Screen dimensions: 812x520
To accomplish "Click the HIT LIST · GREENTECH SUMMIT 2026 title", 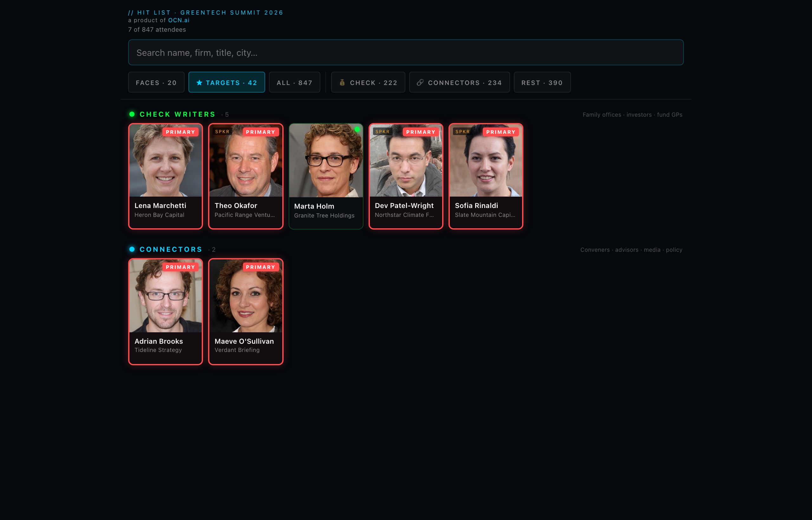I will pyautogui.click(x=206, y=12).
